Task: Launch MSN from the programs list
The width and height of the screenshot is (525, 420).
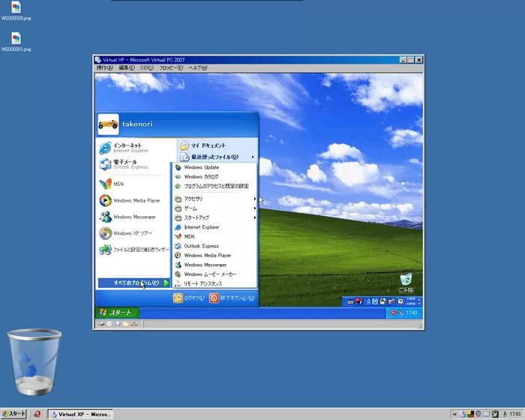Action: (214, 236)
